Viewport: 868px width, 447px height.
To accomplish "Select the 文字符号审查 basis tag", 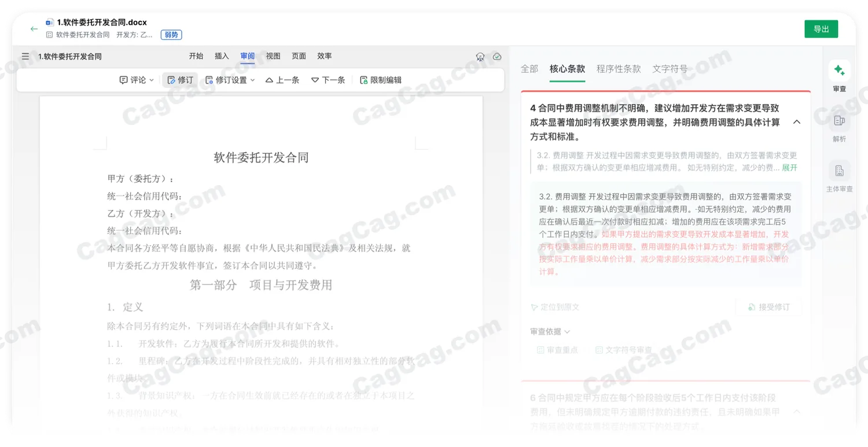I will 623,350.
